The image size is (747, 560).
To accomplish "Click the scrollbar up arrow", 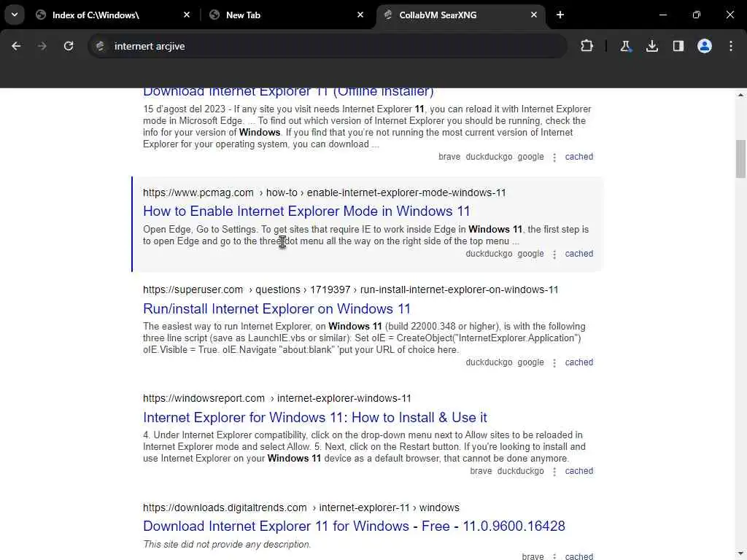I will click(740, 95).
